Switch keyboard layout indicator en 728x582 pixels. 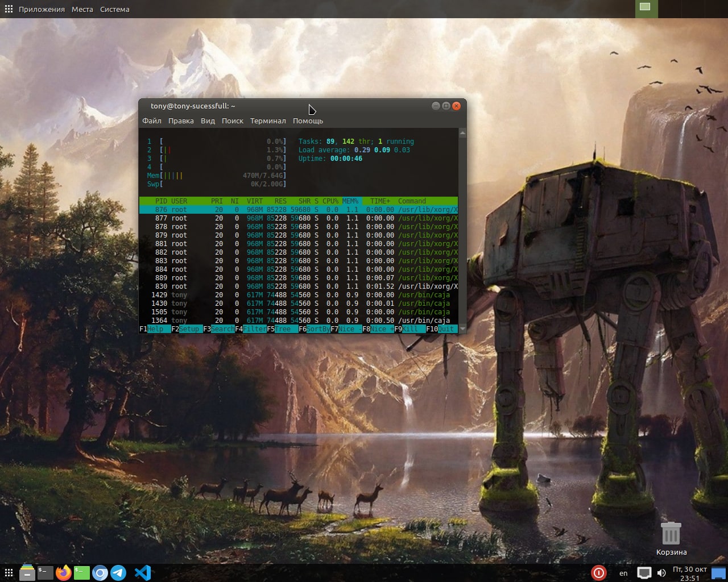pyautogui.click(x=623, y=573)
